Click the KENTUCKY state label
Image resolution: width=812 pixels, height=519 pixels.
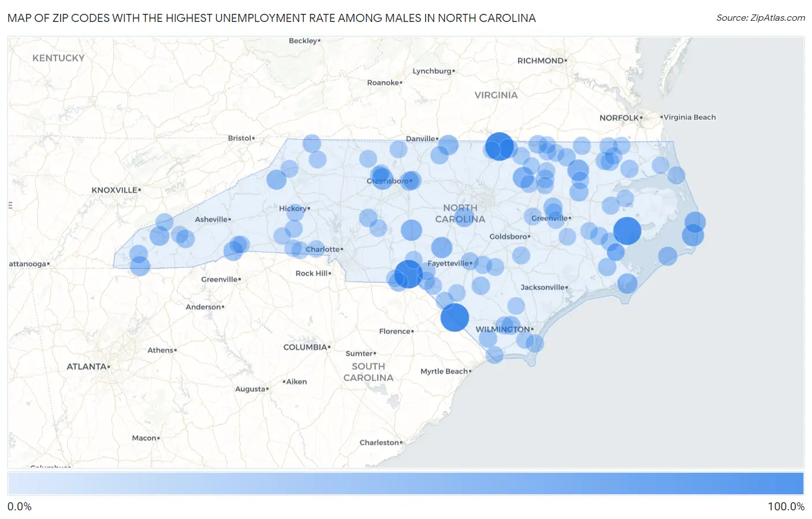click(x=58, y=58)
